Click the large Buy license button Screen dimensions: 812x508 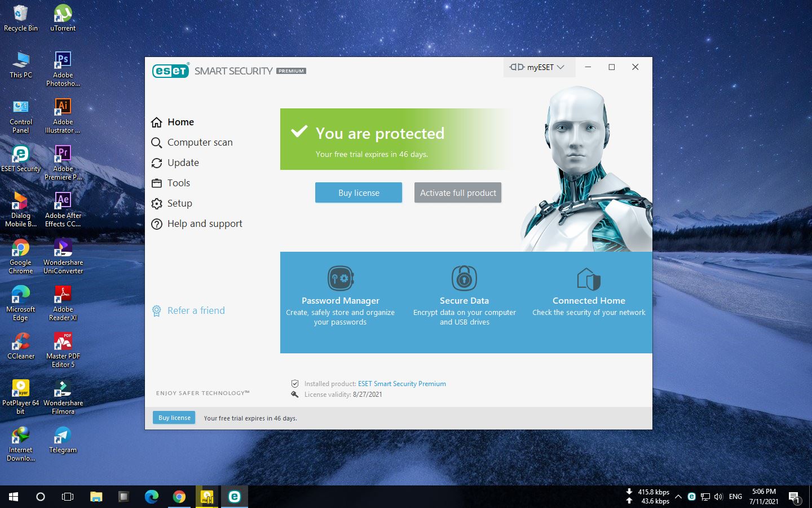[x=359, y=192]
